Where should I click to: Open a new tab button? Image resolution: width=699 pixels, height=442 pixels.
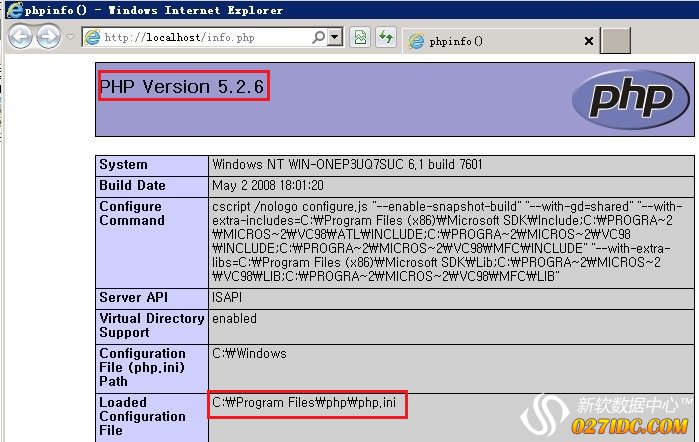[x=615, y=40]
